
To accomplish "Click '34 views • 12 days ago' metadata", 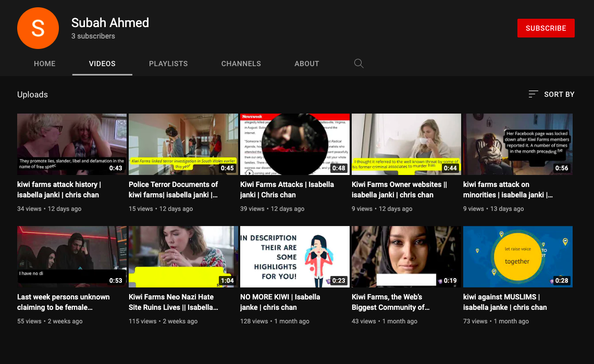I will coord(49,209).
